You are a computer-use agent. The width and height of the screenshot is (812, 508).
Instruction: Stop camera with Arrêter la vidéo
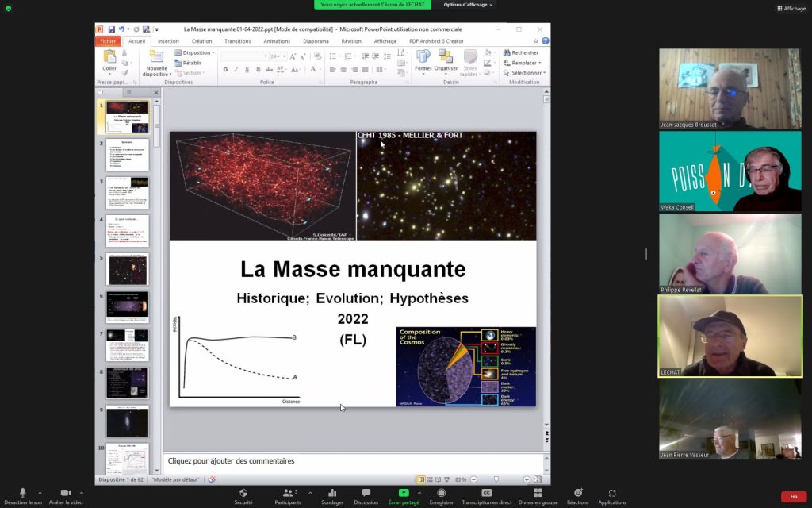pyautogui.click(x=66, y=495)
